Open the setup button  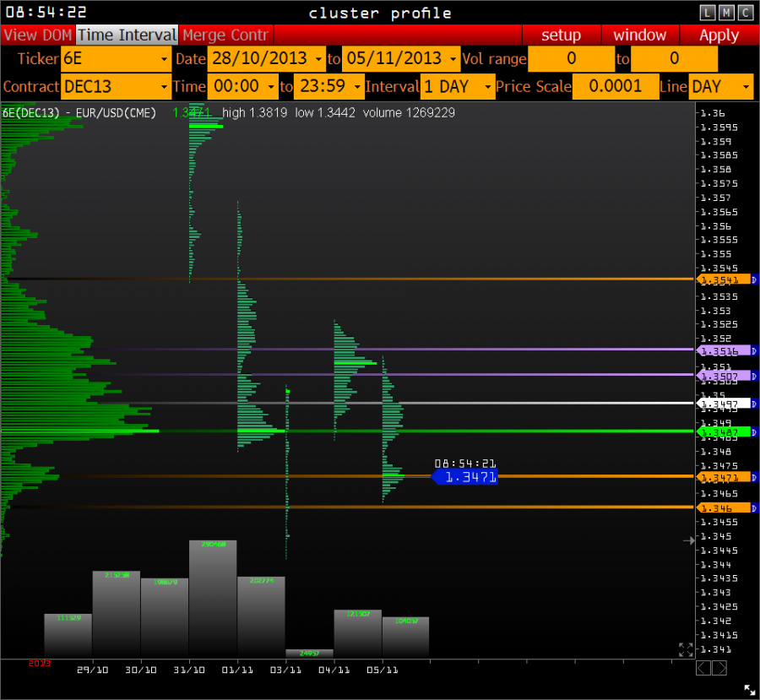561,35
